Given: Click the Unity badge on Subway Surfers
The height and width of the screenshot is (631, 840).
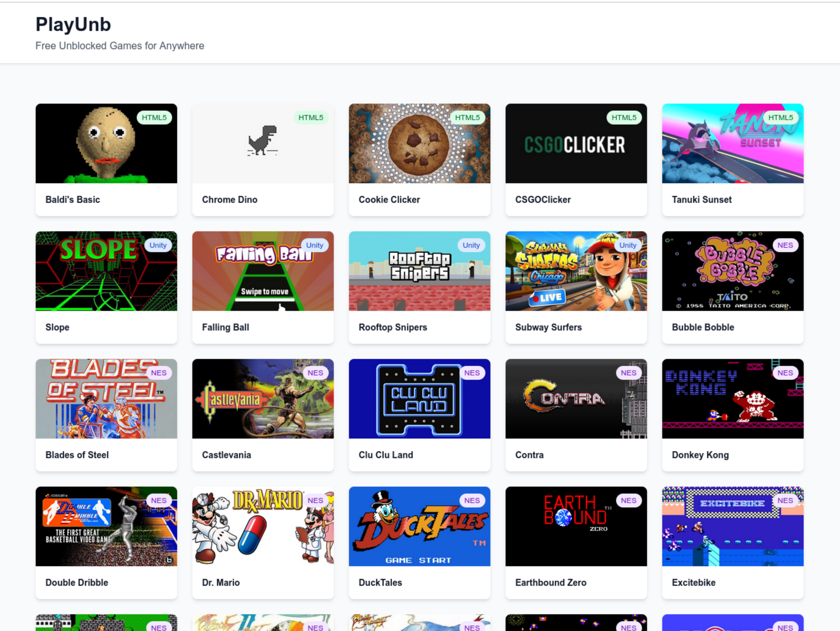Looking at the screenshot, I should (x=628, y=246).
